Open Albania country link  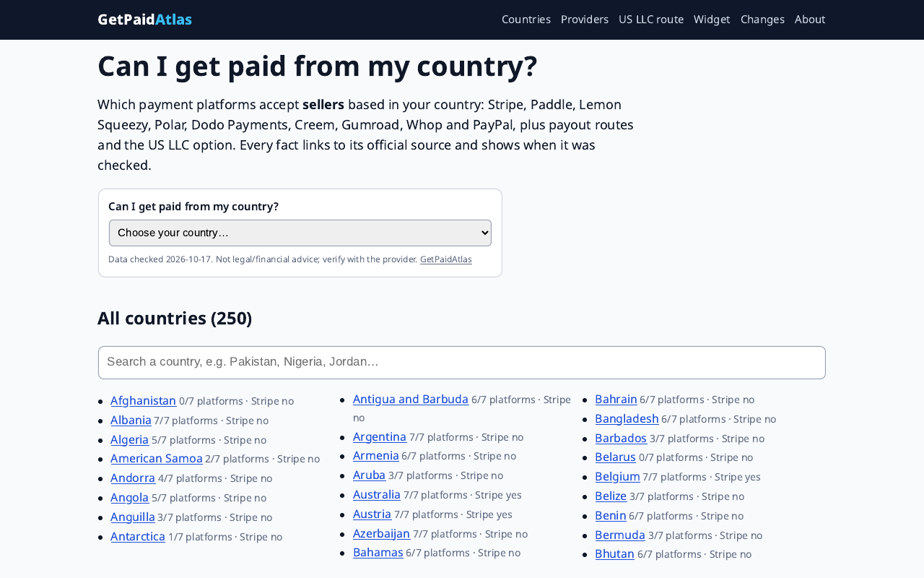tap(131, 420)
